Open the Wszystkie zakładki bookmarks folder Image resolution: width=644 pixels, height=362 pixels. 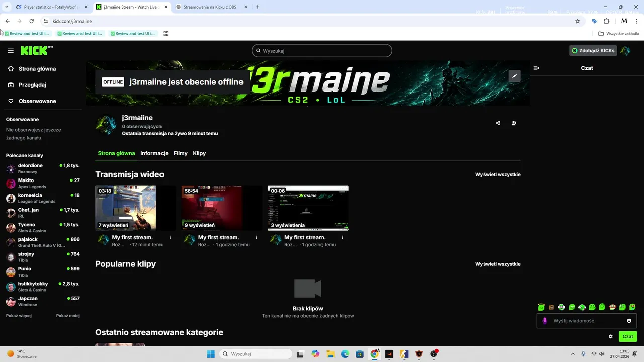618,34
